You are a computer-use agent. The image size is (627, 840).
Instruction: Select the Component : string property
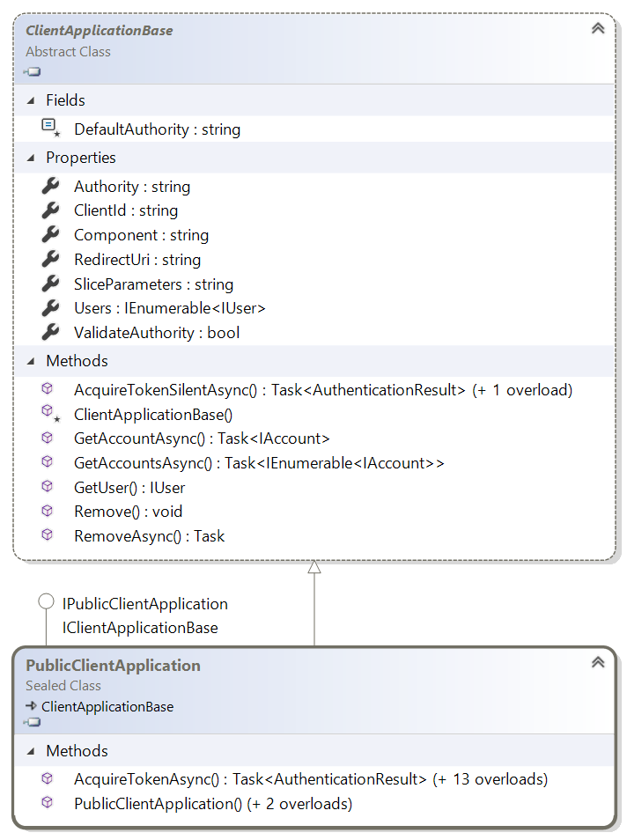(142, 235)
